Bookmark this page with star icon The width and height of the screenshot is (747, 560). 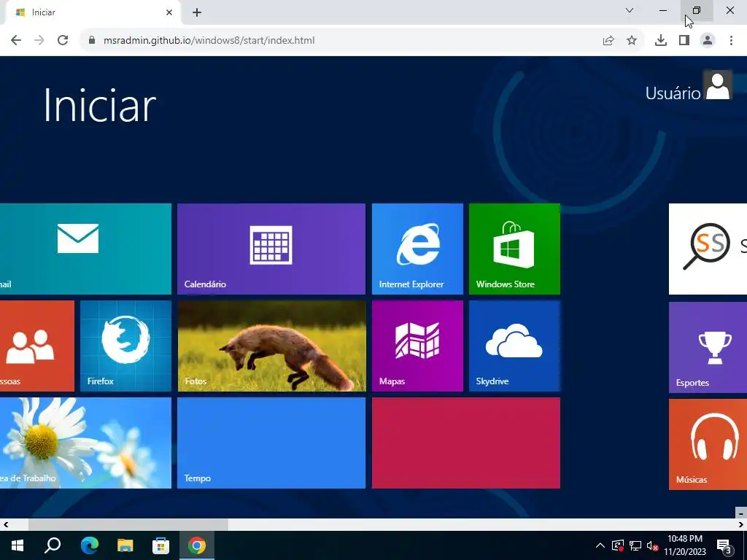click(632, 41)
